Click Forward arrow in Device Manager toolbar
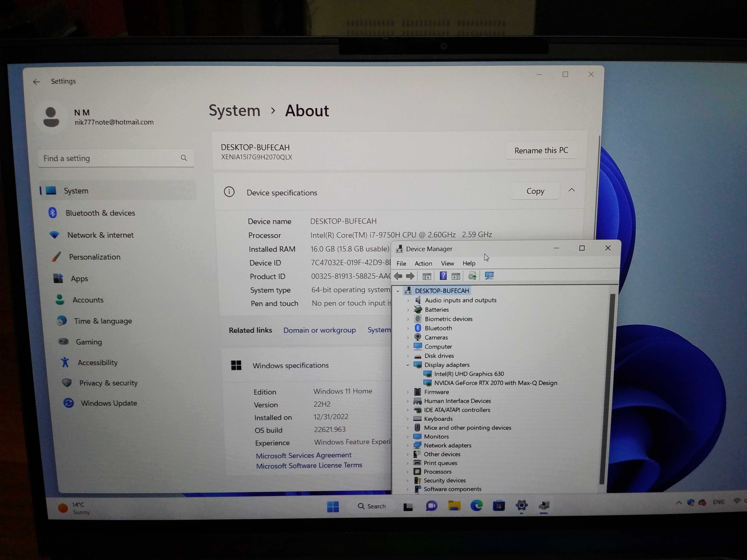Viewport: 747px width, 560px height. (410, 276)
